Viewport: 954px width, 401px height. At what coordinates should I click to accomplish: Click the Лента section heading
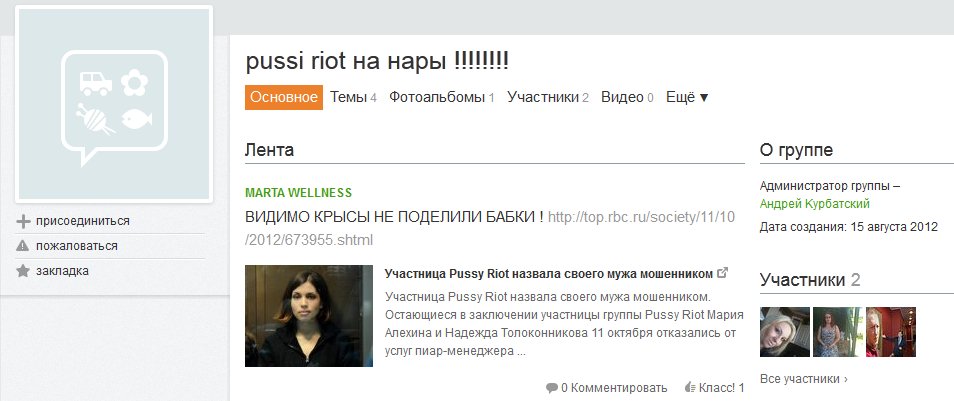coord(270,150)
